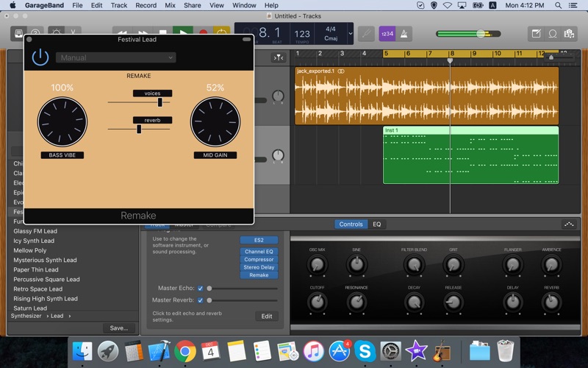Open the Media Browser icon
This screenshot has width=588, height=368.
[x=570, y=34]
